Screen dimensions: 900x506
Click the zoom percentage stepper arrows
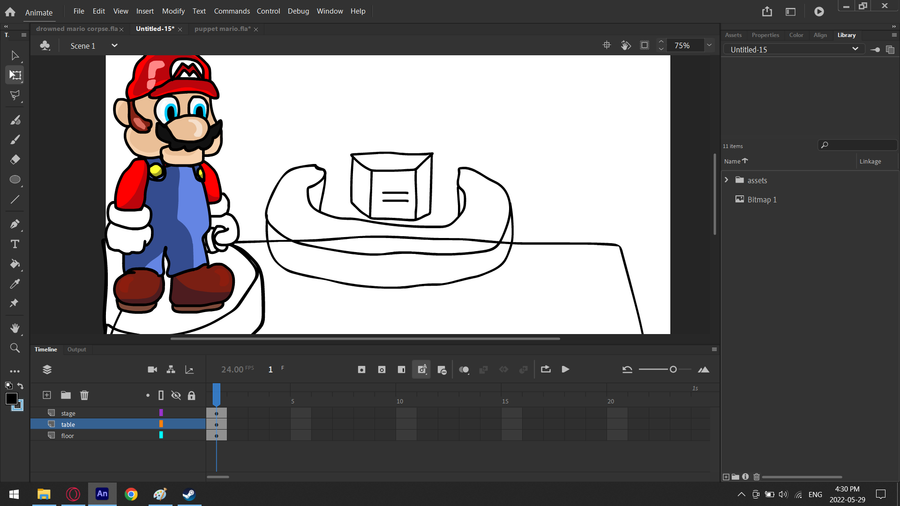(x=661, y=45)
